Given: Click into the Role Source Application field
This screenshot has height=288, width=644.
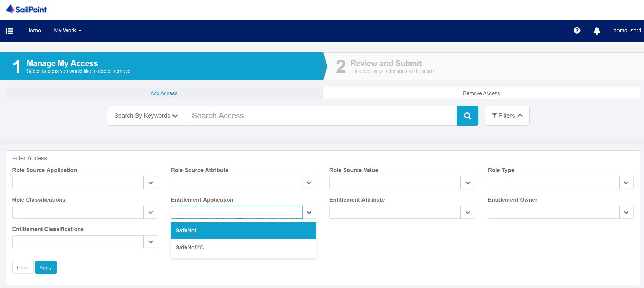Looking at the screenshot, I should (78, 183).
